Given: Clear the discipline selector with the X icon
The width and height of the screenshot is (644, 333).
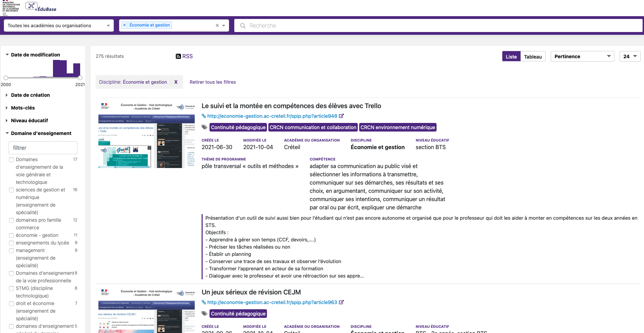Looking at the screenshot, I should pos(217,25).
